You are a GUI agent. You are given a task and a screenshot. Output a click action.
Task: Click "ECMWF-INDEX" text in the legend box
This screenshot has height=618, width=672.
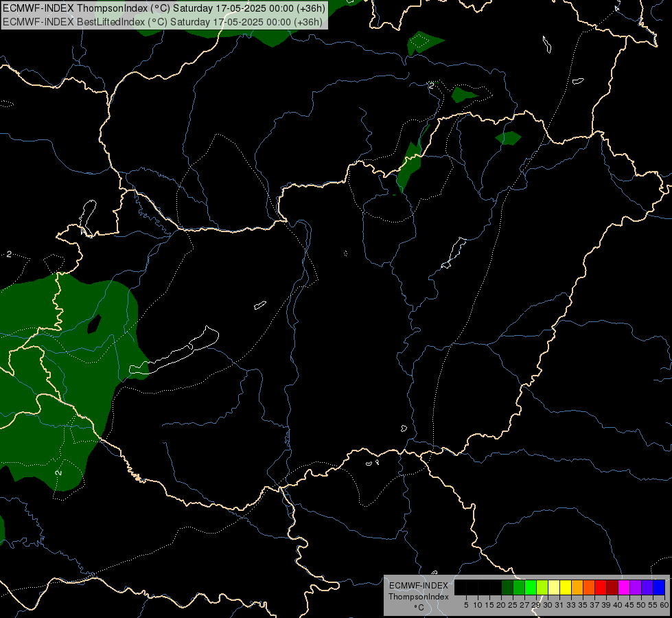click(x=419, y=586)
